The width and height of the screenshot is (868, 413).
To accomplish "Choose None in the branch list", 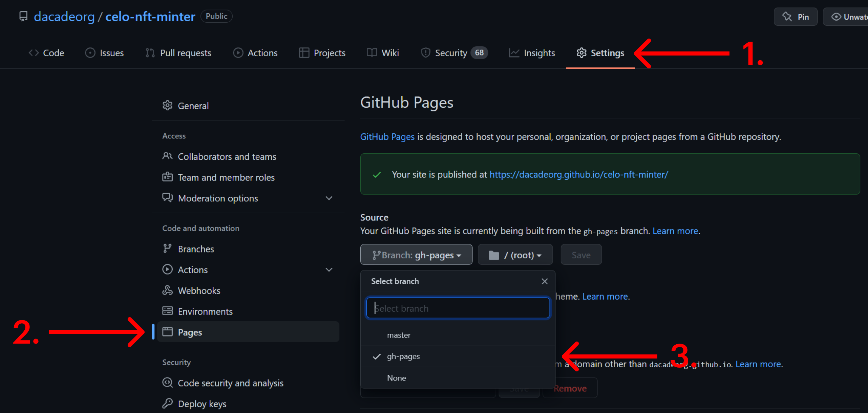I will 396,378.
